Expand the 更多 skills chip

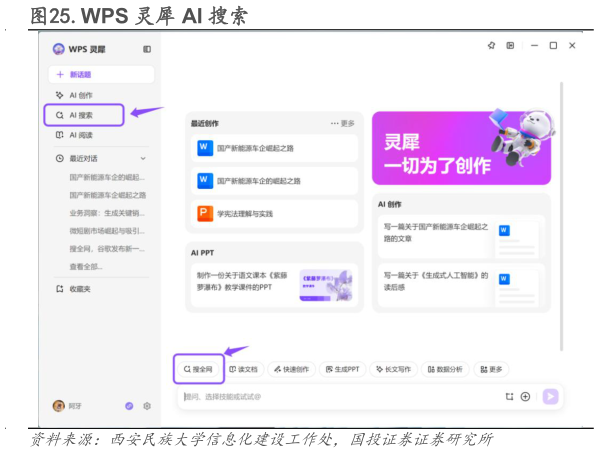point(491,369)
